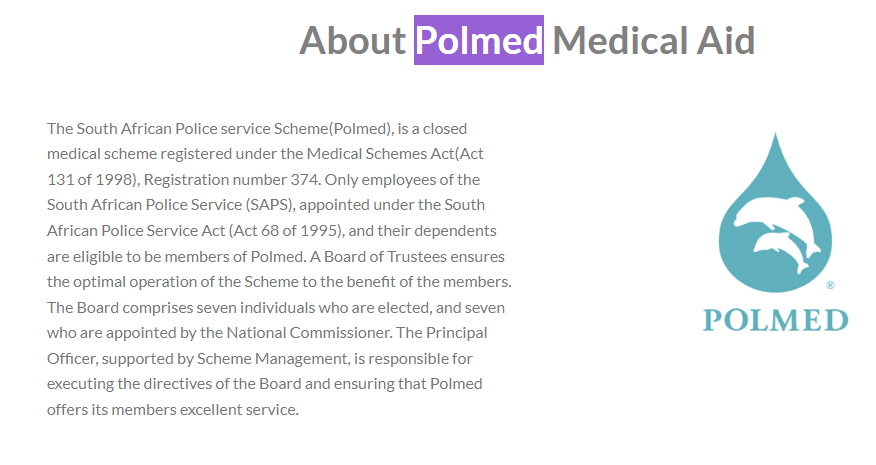The width and height of the screenshot is (876, 465).
Task: Click the text Registration number 374
Action: [x=232, y=180]
